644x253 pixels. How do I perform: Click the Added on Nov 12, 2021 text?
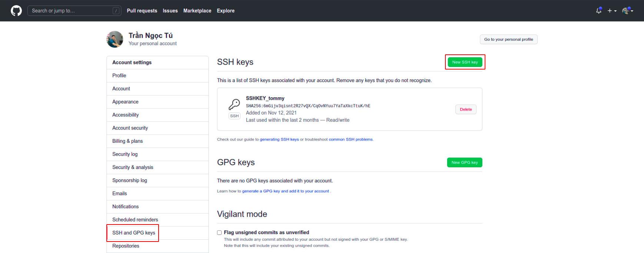pyautogui.click(x=271, y=113)
